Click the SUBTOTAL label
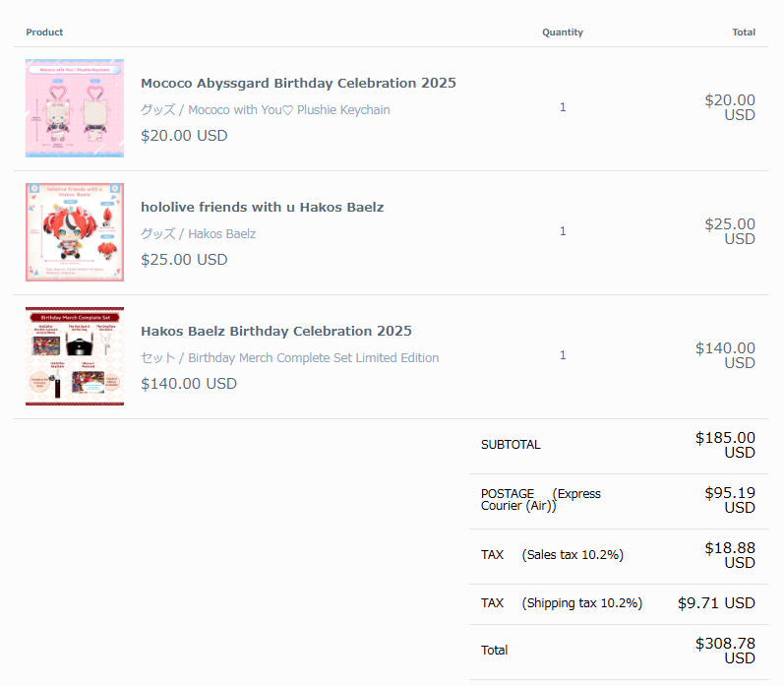Image resolution: width=784 pixels, height=686 pixels. click(511, 445)
